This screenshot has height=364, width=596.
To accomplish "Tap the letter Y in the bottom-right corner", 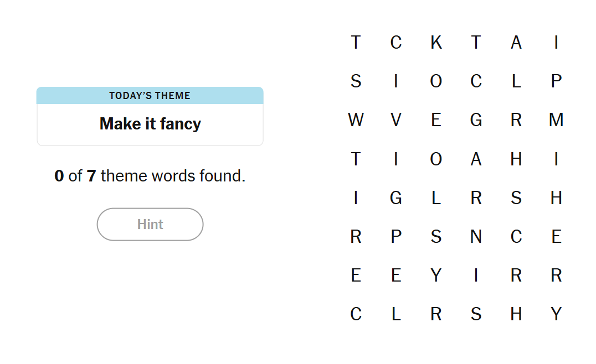I will (x=556, y=314).
